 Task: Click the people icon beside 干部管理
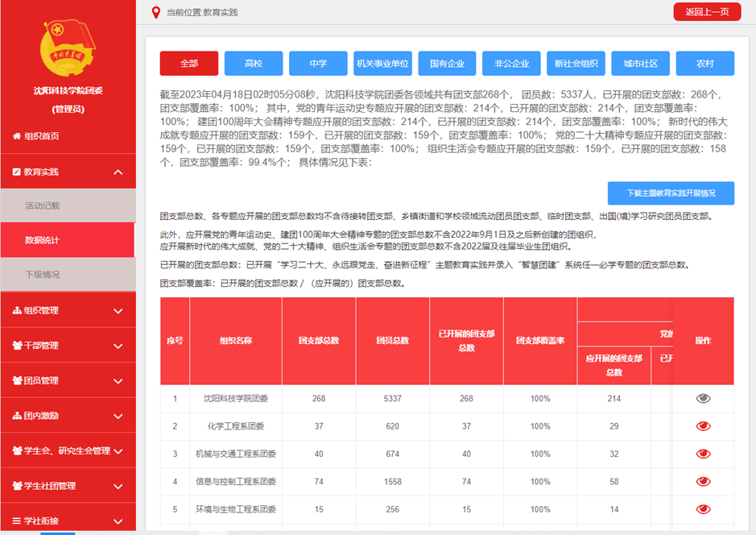[x=17, y=346]
